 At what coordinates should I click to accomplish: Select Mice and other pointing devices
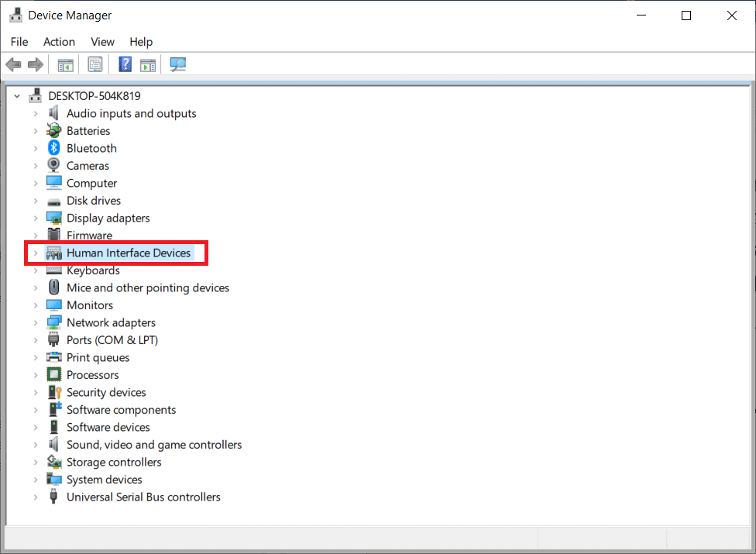[x=148, y=288]
